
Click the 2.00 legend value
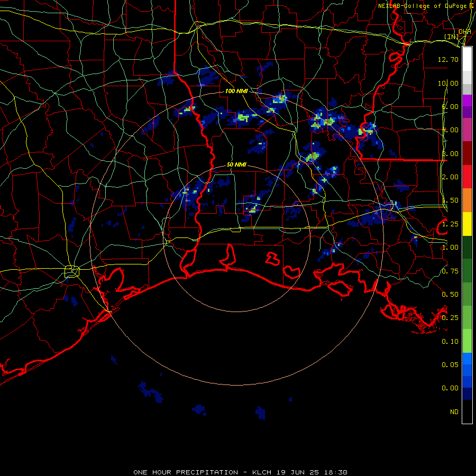[x=450, y=177]
